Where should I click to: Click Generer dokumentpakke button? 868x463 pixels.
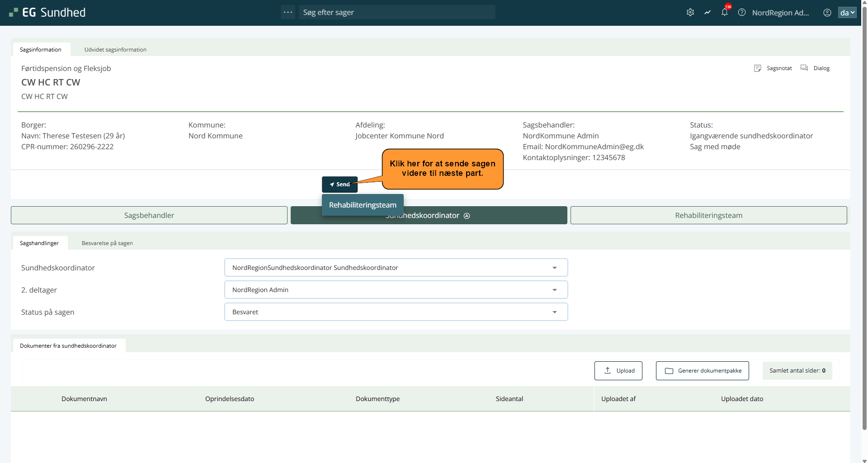(x=702, y=371)
